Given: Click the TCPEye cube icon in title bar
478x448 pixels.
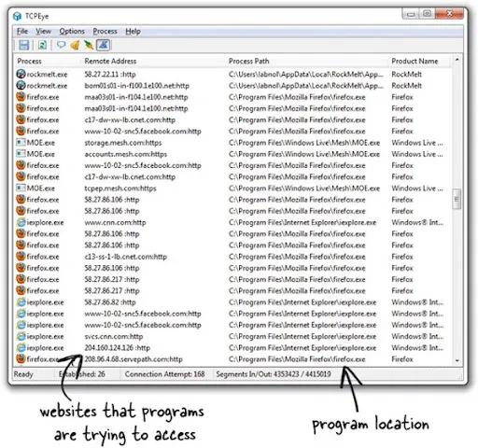Looking at the screenshot, I should coord(17,16).
